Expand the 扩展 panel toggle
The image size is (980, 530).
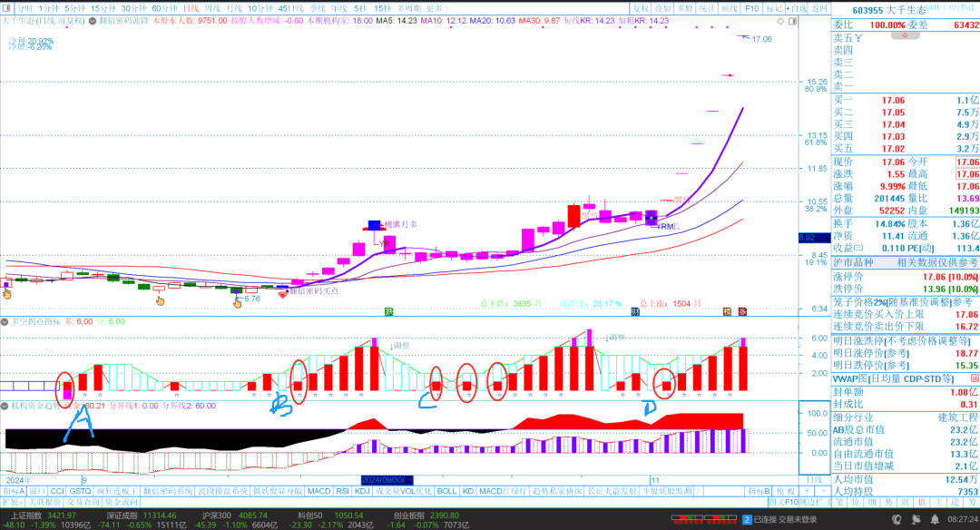pos(13,502)
